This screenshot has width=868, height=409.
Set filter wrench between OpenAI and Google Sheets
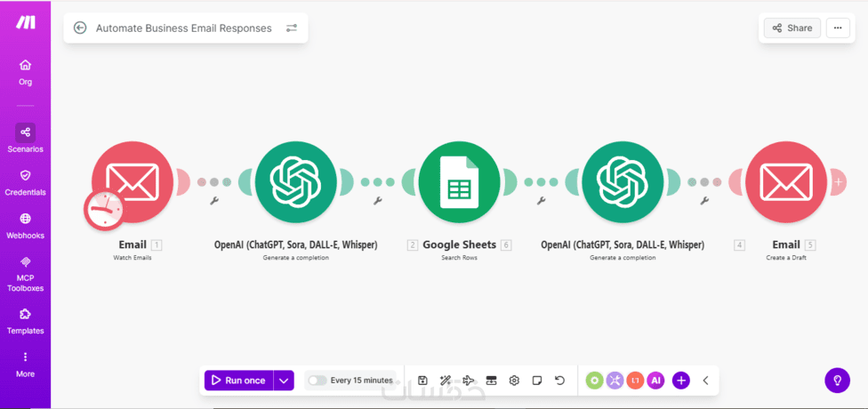[378, 201]
